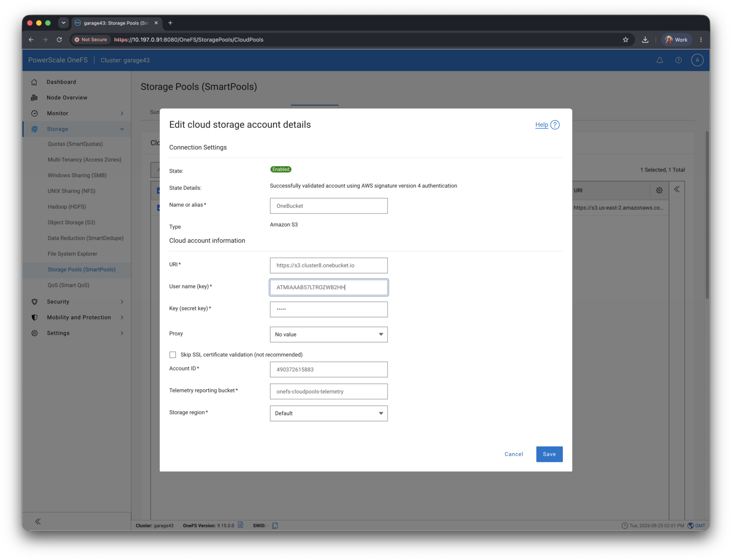Click the Account ID field
This screenshot has height=560, width=732.
click(328, 370)
